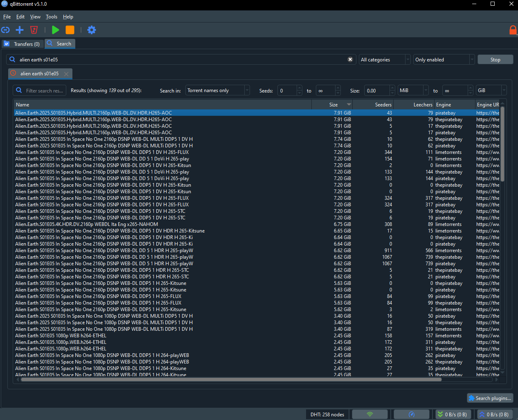The image size is (518, 420).
Task: Toggle the alternative speed limits icon
Action: pyautogui.click(x=412, y=414)
